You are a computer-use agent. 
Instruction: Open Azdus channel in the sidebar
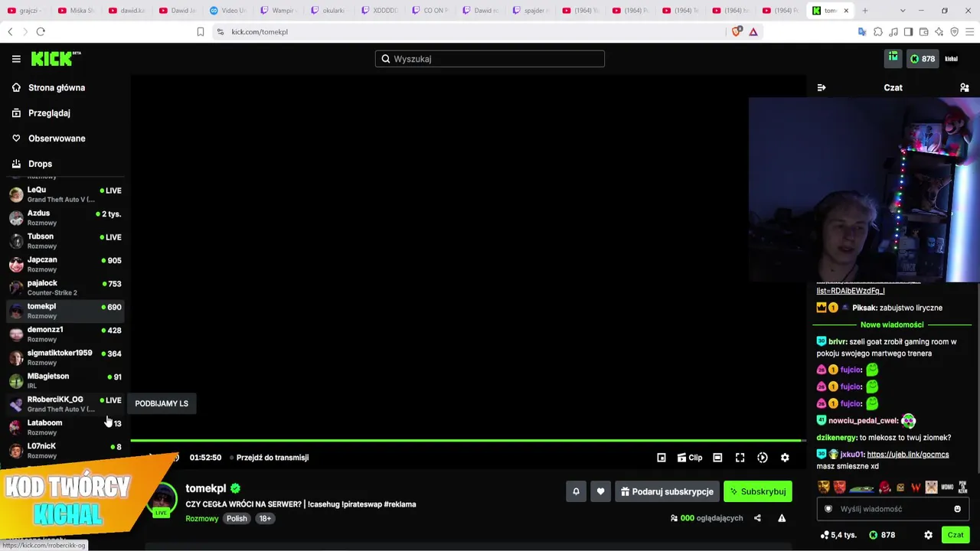point(65,217)
